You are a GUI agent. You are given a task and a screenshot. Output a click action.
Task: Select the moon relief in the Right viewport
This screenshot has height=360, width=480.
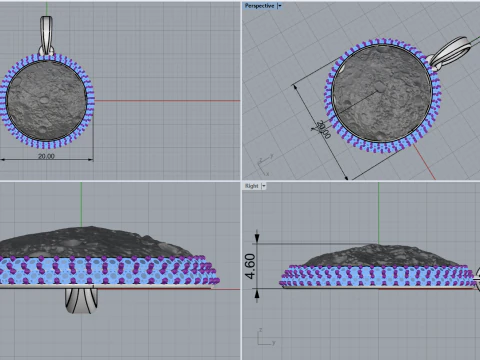[379, 256]
